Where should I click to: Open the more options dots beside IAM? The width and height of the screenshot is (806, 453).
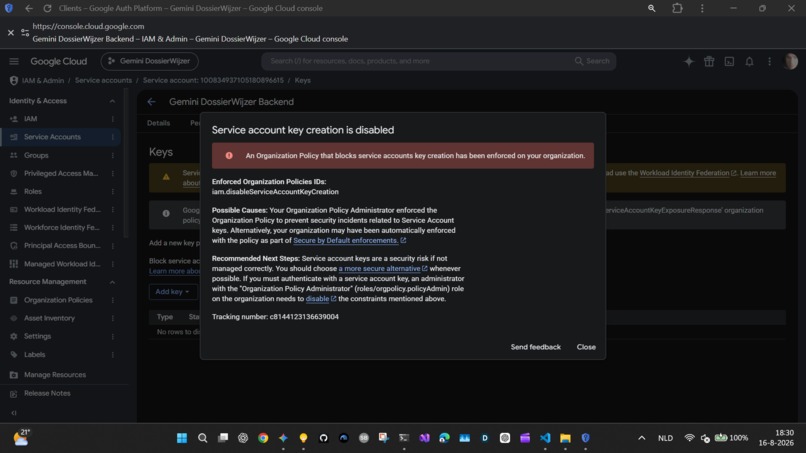point(113,119)
